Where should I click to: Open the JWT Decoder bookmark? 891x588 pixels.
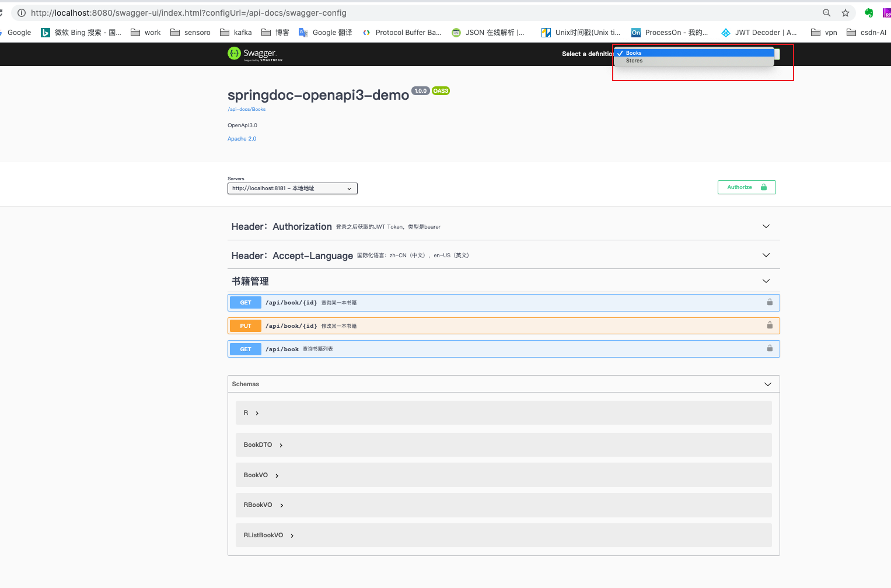pyautogui.click(x=759, y=32)
